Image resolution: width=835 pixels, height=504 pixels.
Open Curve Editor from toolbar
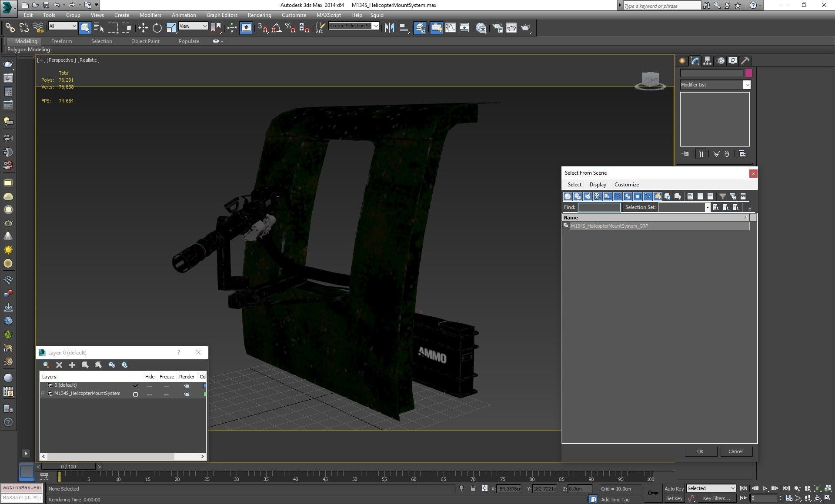451,28
